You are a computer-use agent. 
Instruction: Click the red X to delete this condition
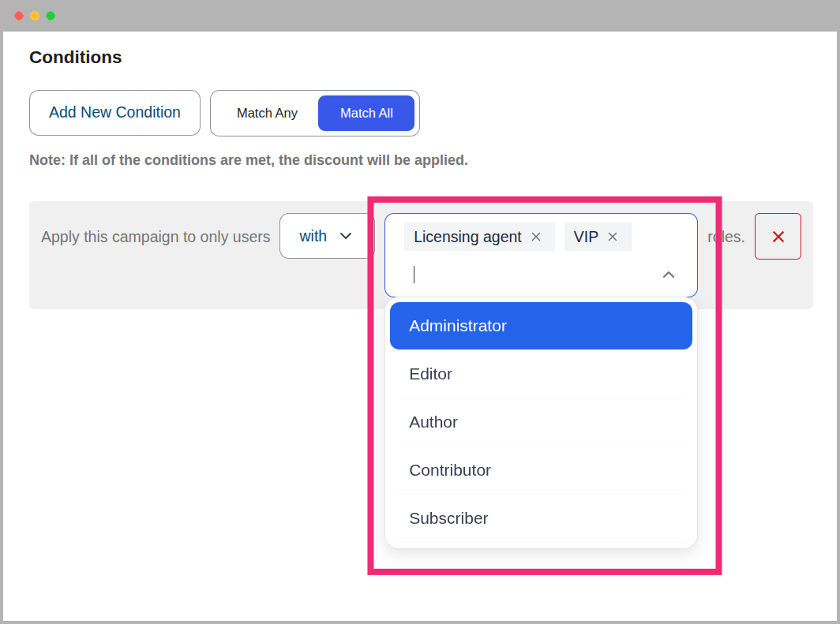pos(778,236)
